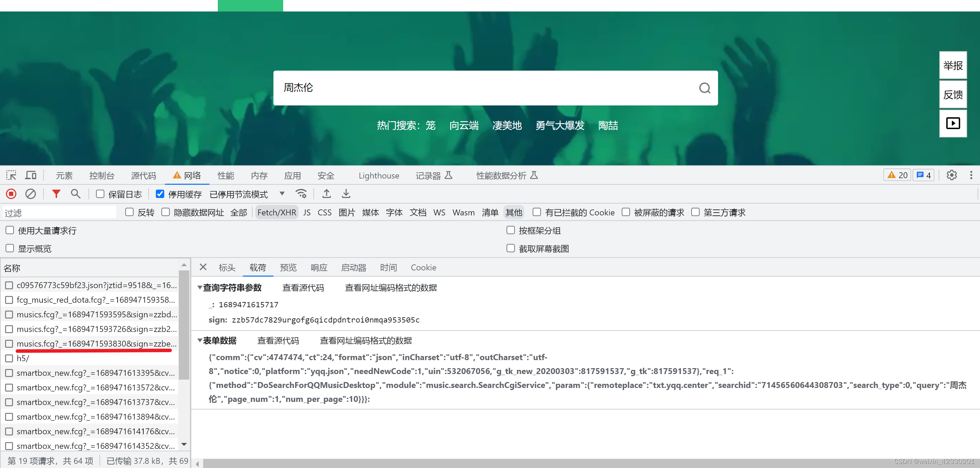Open the 控制台 panel tab
The width and height of the screenshot is (980, 468).
[102, 175]
